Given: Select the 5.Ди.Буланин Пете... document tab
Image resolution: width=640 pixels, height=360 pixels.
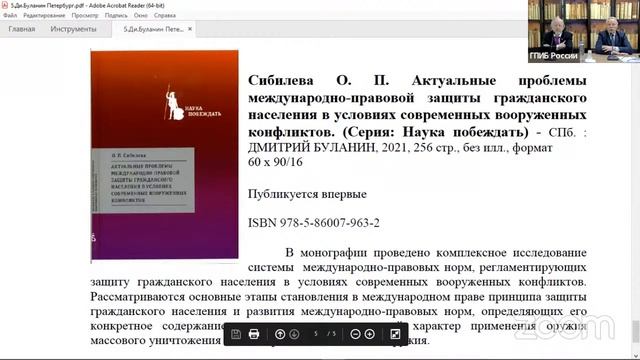Looking at the screenshot, I should point(153,29).
